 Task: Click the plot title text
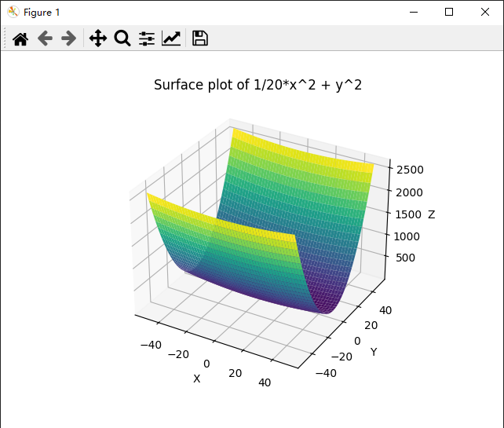(x=257, y=85)
